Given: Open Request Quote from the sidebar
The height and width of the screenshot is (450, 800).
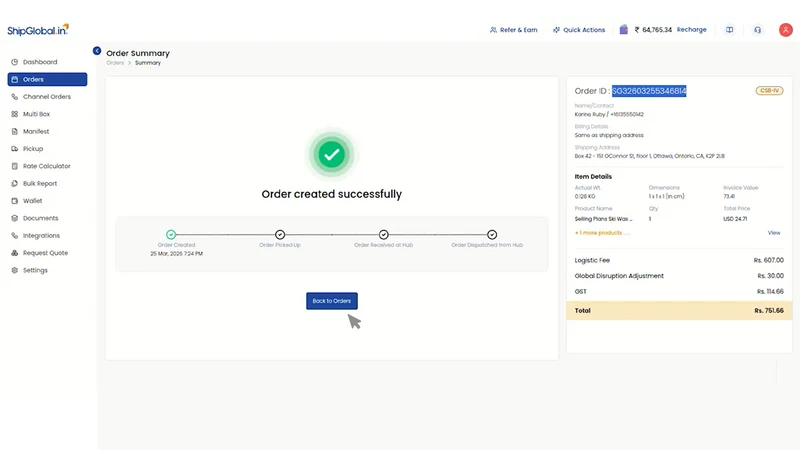Looking at the screenshot, I should (45, 253).
